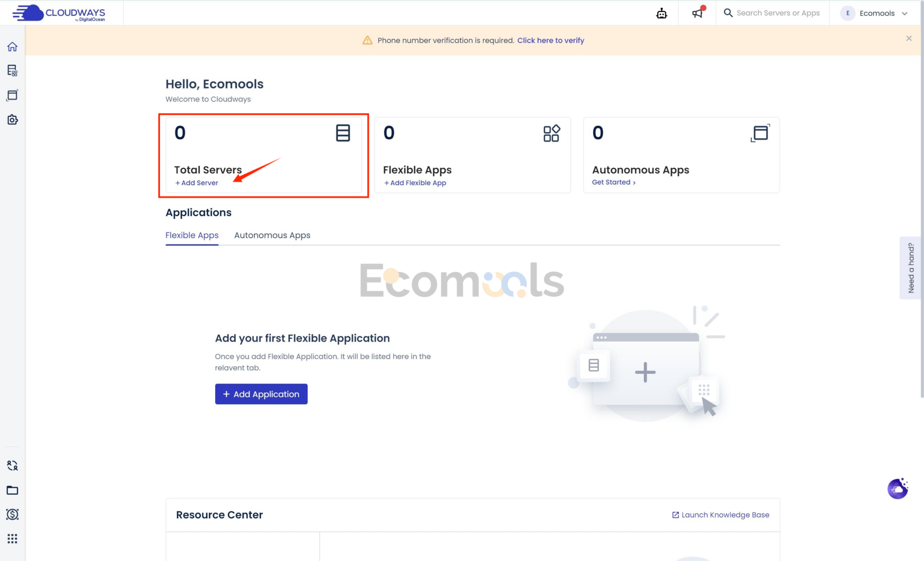The width and height of the screenshot is (924, 561).
Task: Open the Home dashboard sidebar icon
Action: point(13,47)
